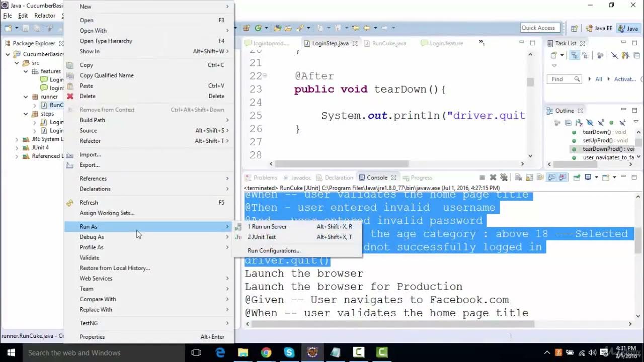Collapse the src folder in Package Explorer
Screen dimensions: 644x362
(17, 63)
